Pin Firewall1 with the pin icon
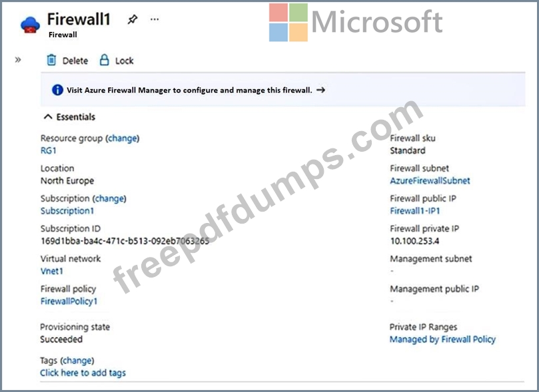Viewport: 539px width, 392px height. (x=132, y=20)
